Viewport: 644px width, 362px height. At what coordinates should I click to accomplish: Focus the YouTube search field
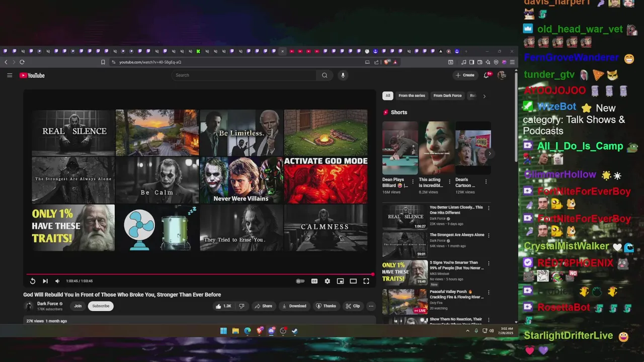coord(244,75)
